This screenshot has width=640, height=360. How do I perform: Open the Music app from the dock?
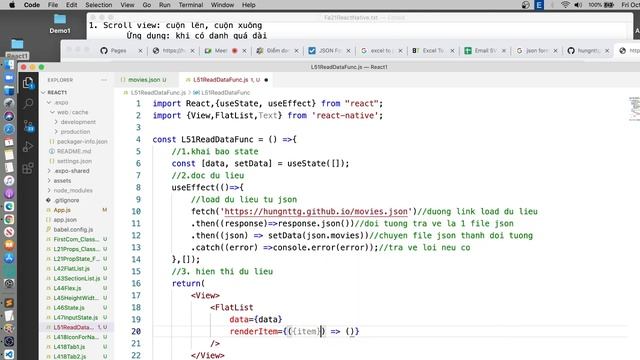coord(9,180)
